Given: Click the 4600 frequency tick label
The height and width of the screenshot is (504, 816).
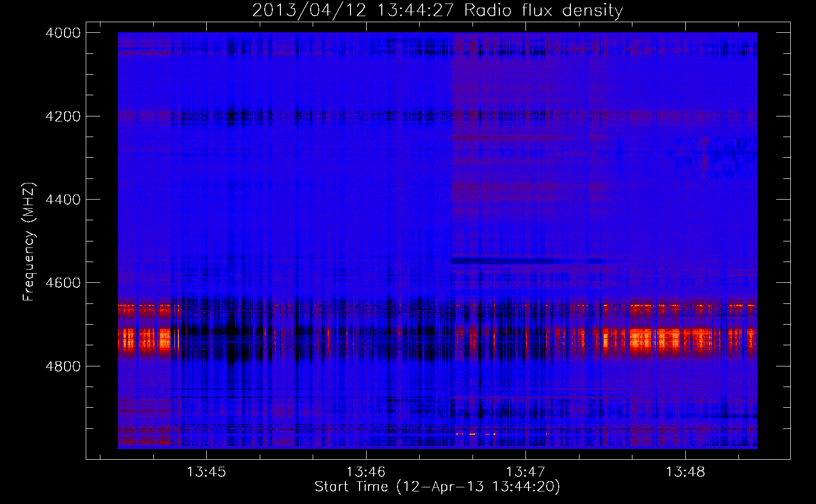Looking at the screenshot, I should (x=63, y=283).
